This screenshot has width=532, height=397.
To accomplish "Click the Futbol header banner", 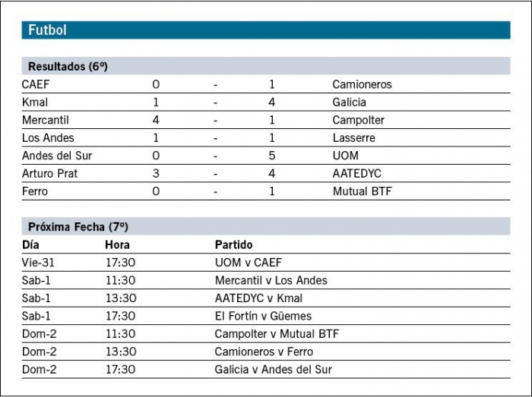I will [x=266, y=30].
